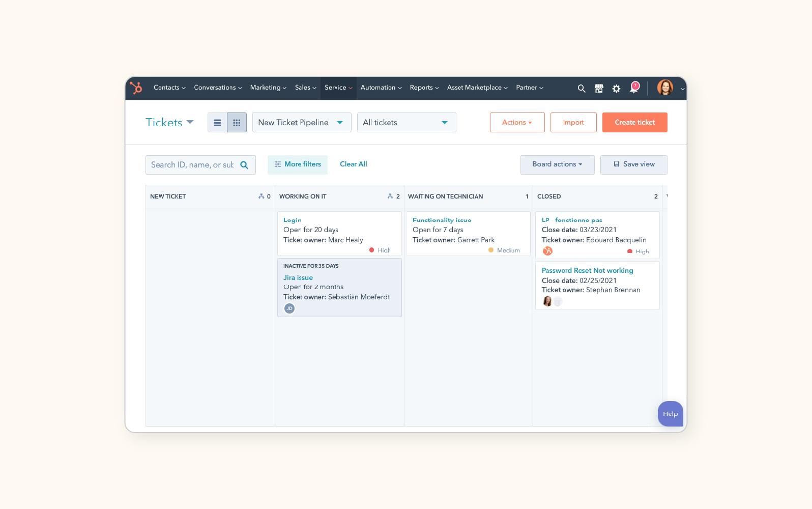The width and height of the screenshot is (812, 509).
Task: Click the Help chat button
Action: [x=671, y=414]
